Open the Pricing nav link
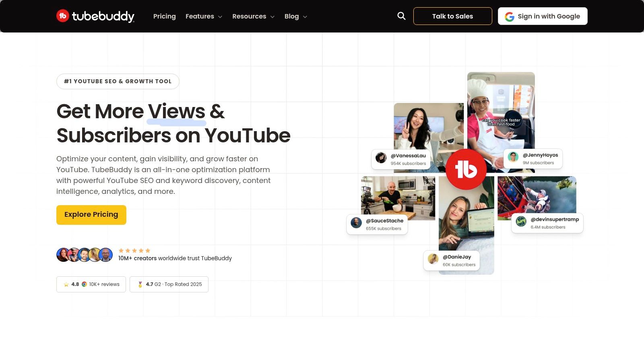Viewport: 644px width, 362px height. 165,16
